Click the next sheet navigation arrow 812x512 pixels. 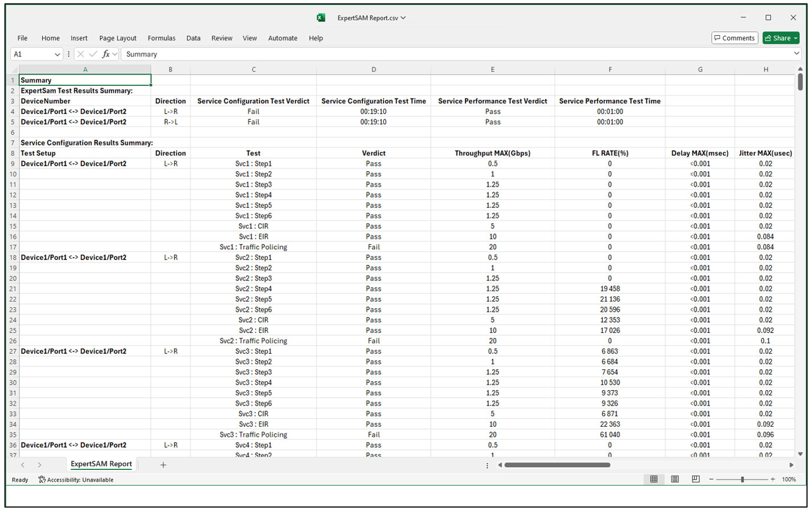coord(40,465)
